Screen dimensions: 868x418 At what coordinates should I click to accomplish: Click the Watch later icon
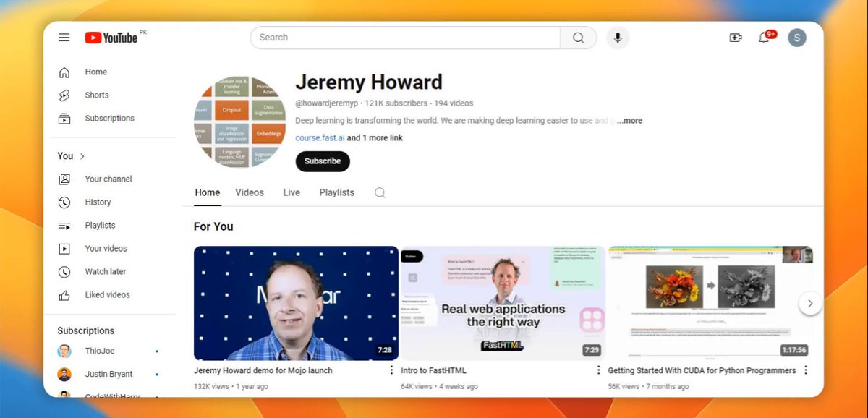64,272
